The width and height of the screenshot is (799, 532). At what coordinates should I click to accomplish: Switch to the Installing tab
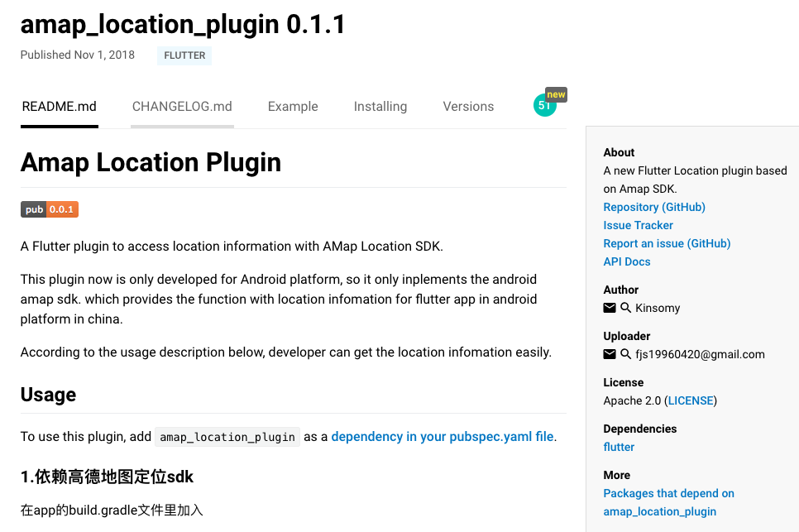(380, 107)
